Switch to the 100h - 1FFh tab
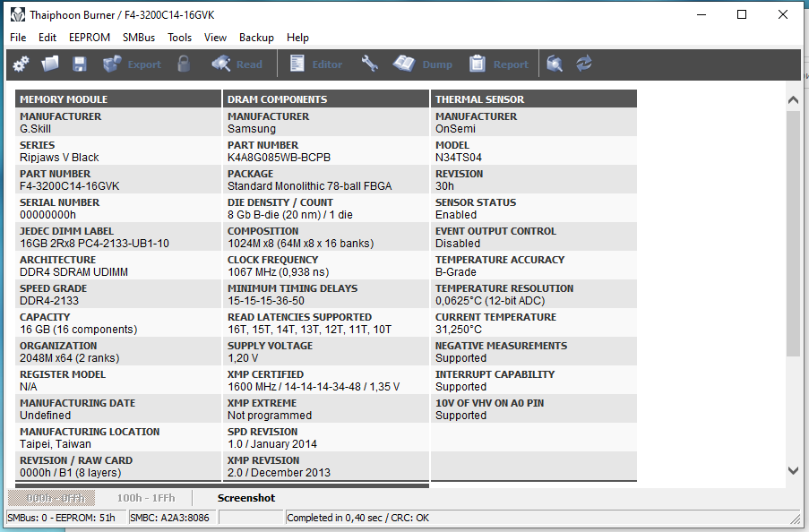Viewport: 809px width, 532px height. [x=146, y=498]
